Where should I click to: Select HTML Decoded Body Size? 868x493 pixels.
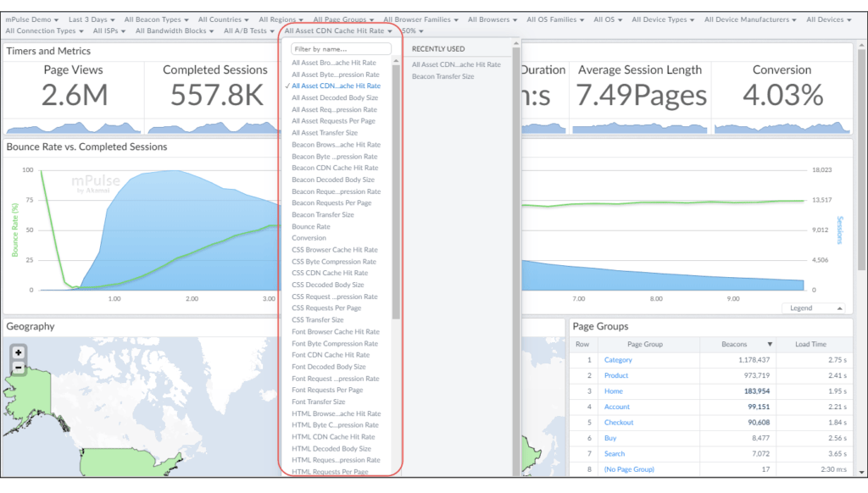click(x=331, y=449)
